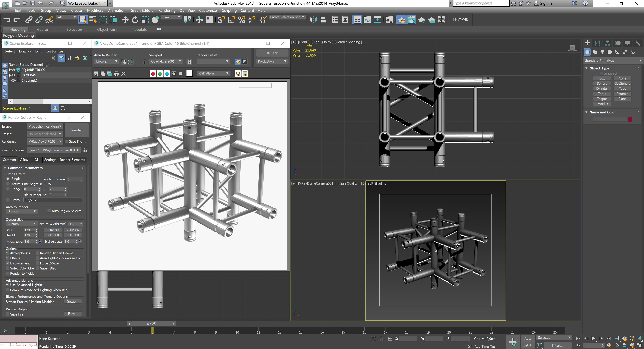Viewport: 644px width, 349px height.
Task: Save the rendered image with disk icon
Action: pos(95,74)
